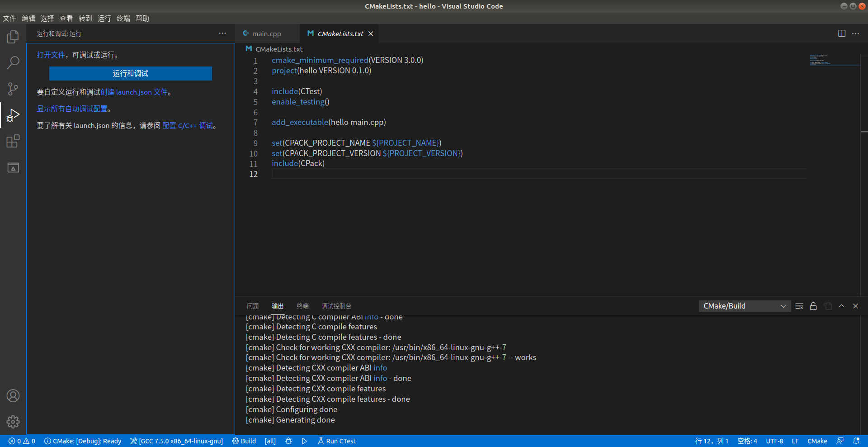Image resolution: width=868 pixels, height=447 pixels.
Task: Open the 编辑 menu
Action: coord(28,19)
